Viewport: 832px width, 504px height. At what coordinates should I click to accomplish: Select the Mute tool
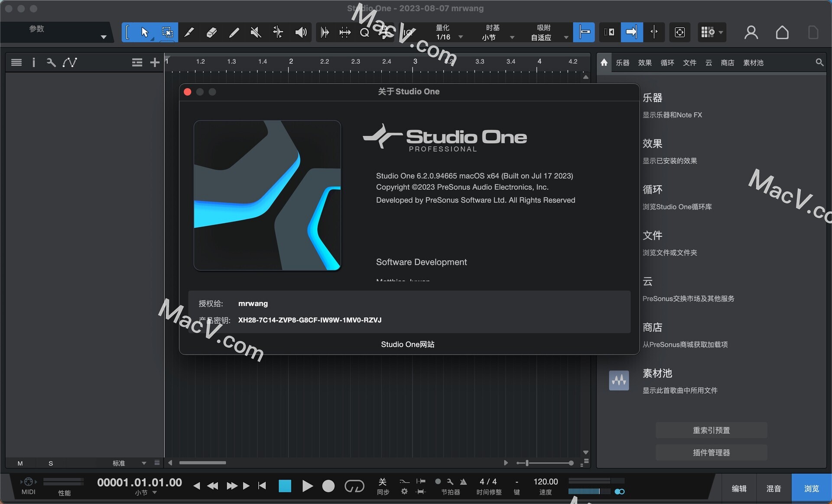tap(256, 32)
